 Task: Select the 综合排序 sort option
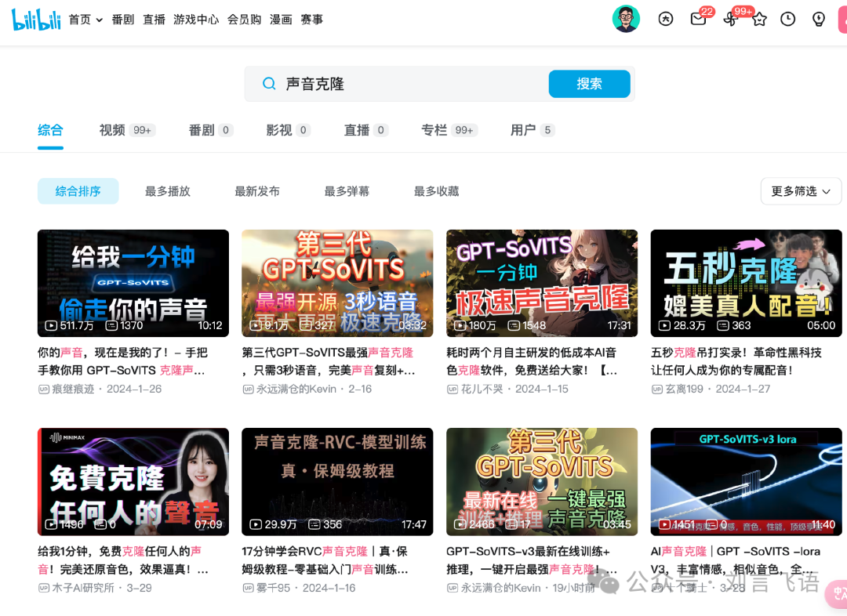[78, 191]
